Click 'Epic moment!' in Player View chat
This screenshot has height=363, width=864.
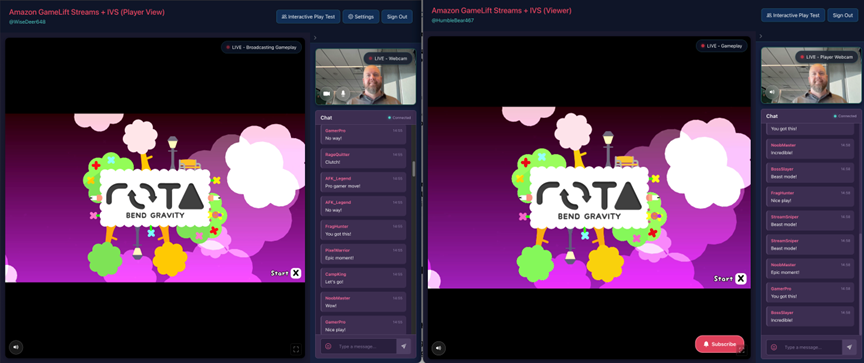coord(339,258)
